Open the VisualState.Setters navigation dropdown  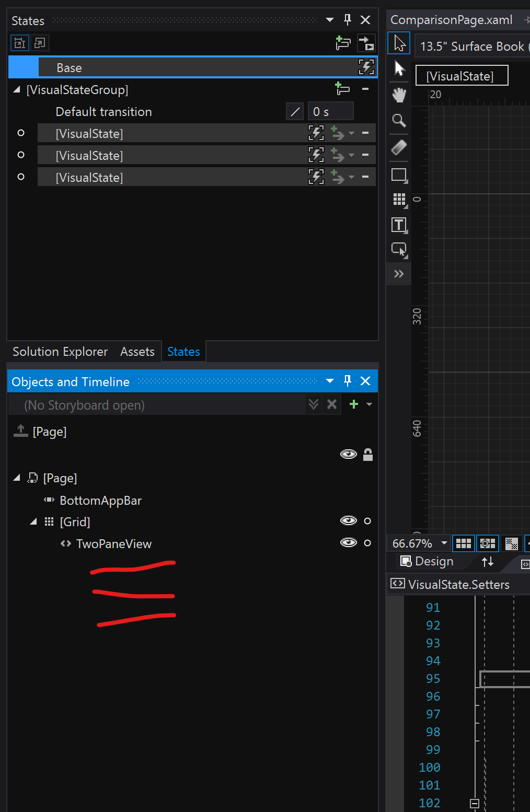458,584
